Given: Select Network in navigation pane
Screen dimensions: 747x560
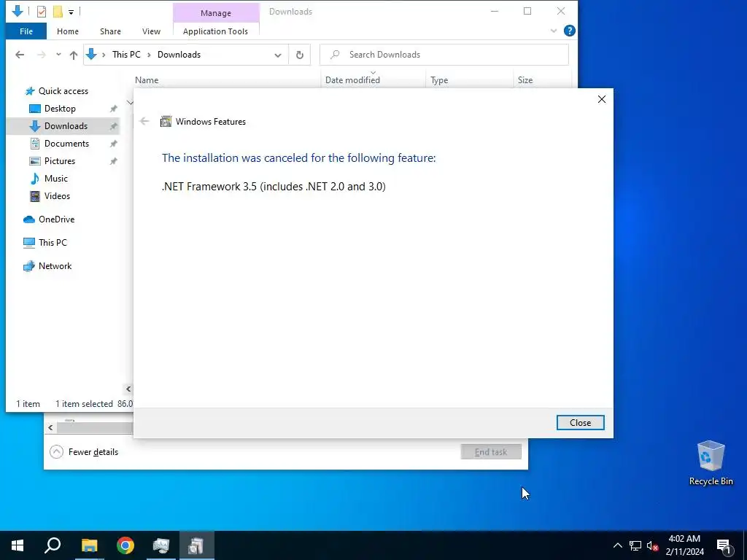Looking at the screenshot, I should coord(55,266).
